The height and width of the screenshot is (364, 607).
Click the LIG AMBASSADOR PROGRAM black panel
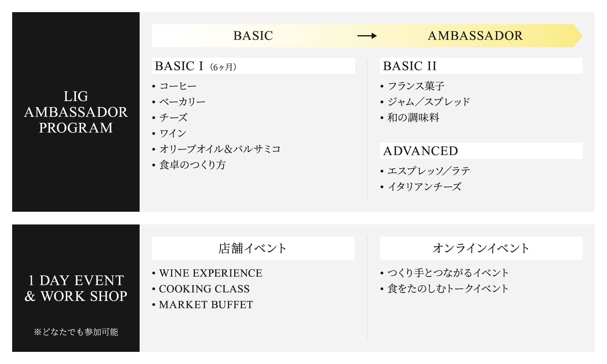(76, 112)
